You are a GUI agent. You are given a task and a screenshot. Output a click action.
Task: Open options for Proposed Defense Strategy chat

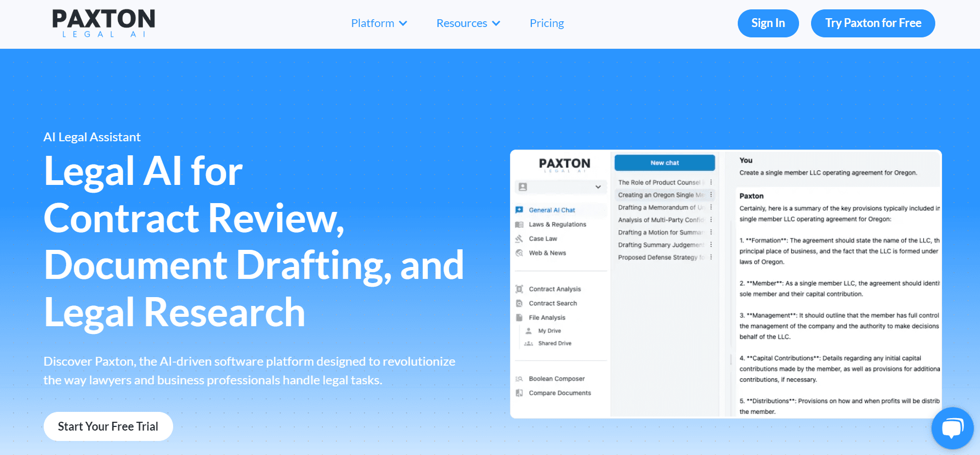[x=711, y=257]
